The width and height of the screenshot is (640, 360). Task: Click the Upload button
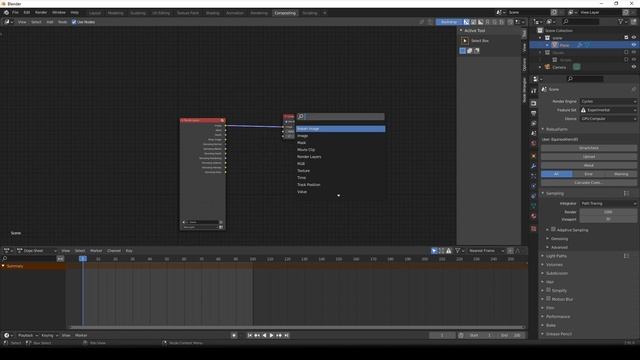point(589,157)
